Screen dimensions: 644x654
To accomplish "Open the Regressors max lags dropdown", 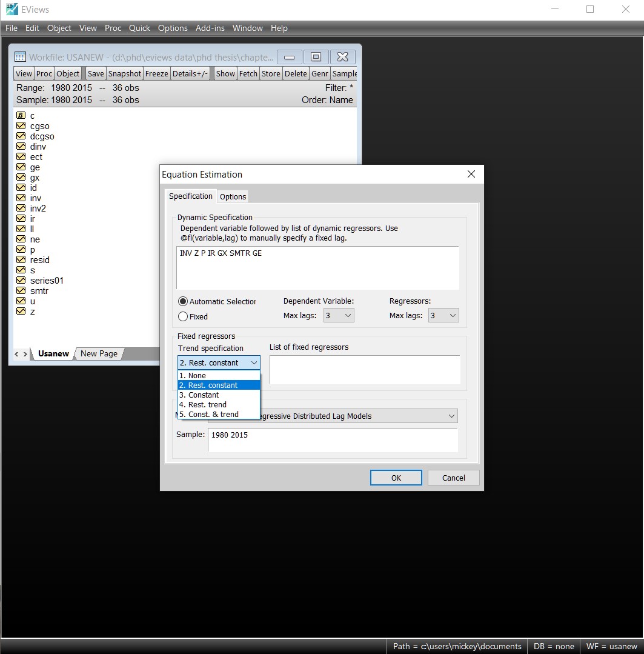I will (443, 315).
